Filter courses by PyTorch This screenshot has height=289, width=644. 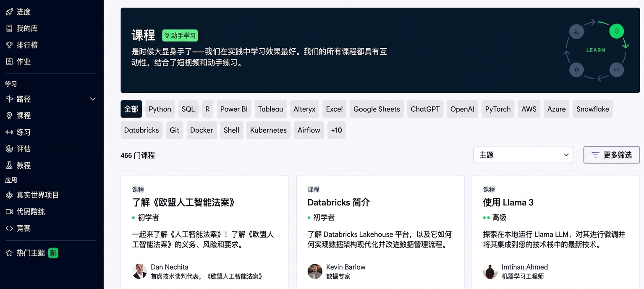coord(498,109)
